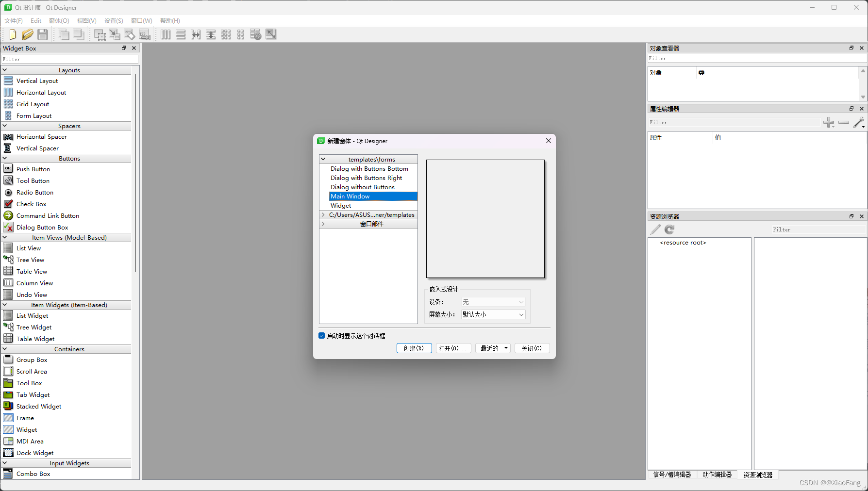Expand the 窗口部件 tree group
Viewport: 868px width, 491px height.
click(x=323, y=224)
